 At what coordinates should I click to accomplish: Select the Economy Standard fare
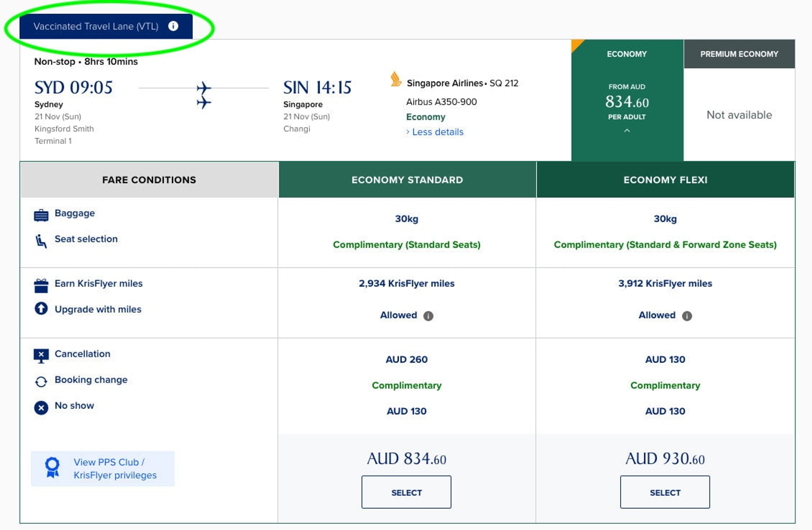point(406,492)
